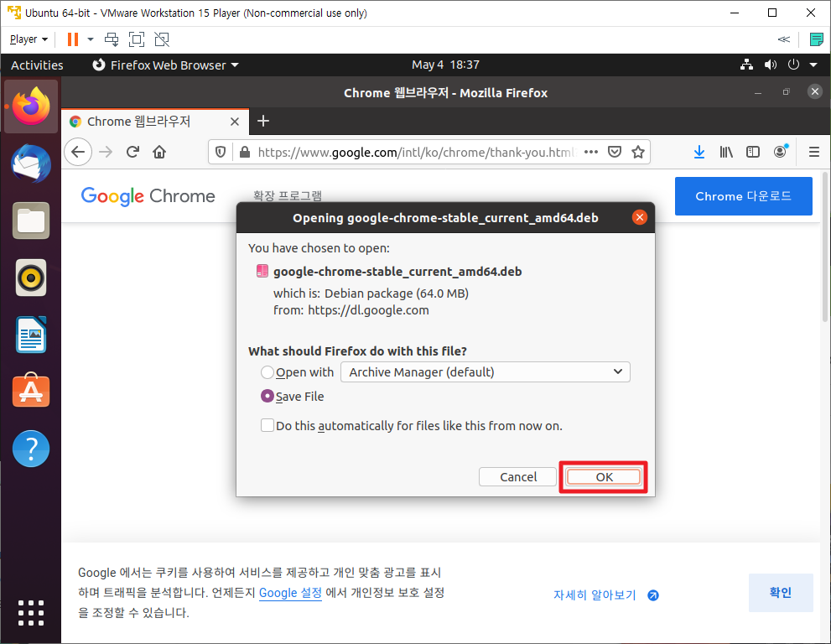This screenshot has height=644, width=831.
Task: Show Applications grid at dock bottom
Action: [31, 613]
